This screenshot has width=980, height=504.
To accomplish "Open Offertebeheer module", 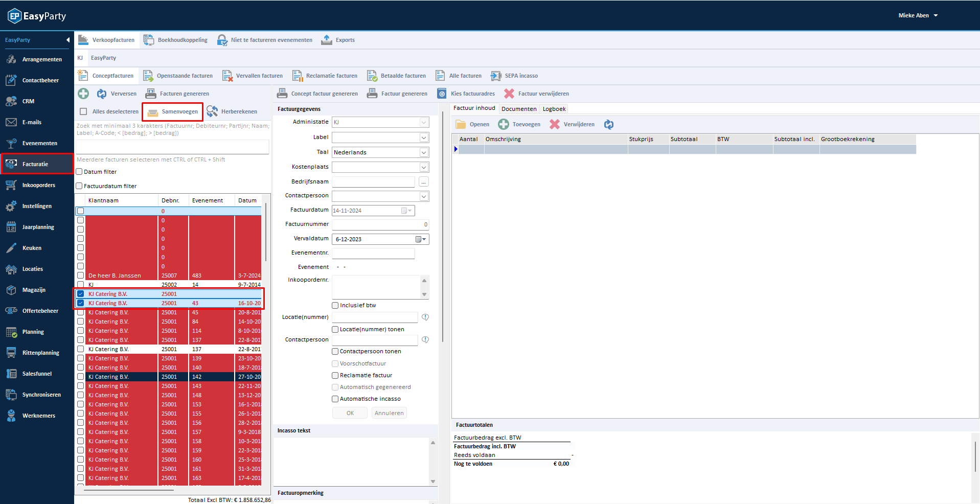I will (32, 311).
